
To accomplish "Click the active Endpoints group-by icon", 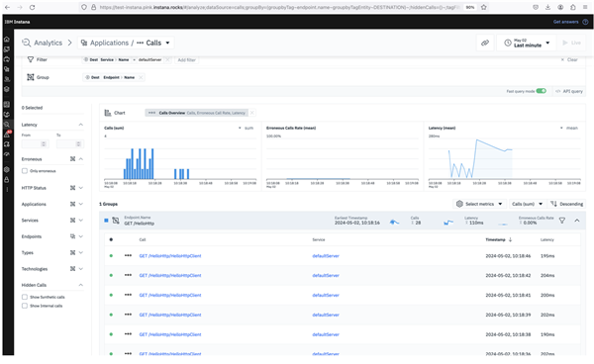I will pos(72,236).
